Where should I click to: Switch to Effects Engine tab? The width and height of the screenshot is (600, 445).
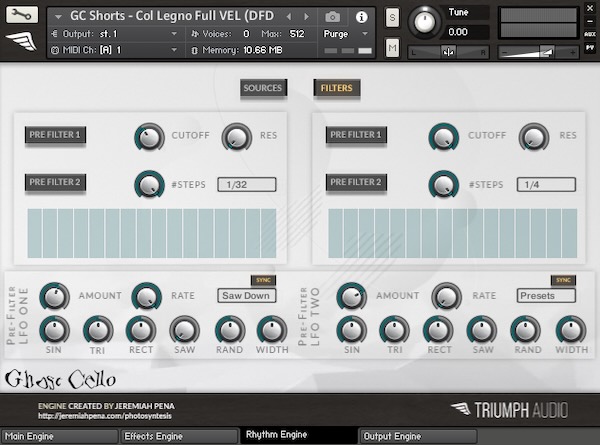(x=179, y=436)
